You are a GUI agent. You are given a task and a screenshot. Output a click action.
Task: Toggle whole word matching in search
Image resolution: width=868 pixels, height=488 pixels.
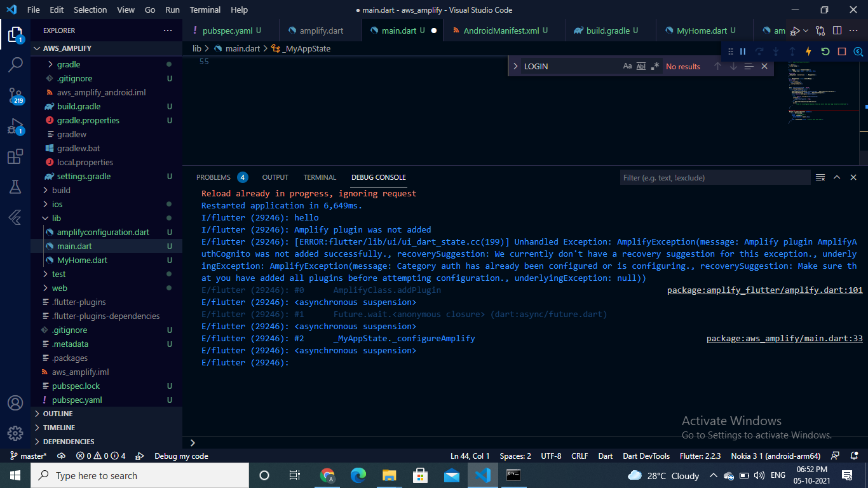(x=641, y=65)
